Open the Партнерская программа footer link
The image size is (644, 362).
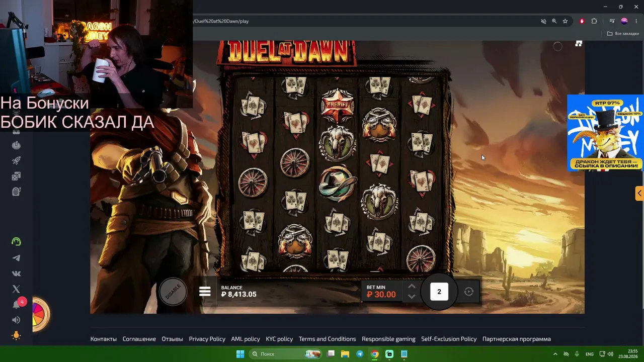517,339
